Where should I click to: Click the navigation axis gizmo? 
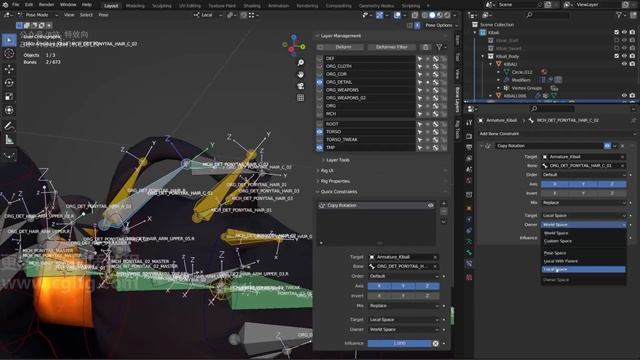pos(294,45)
